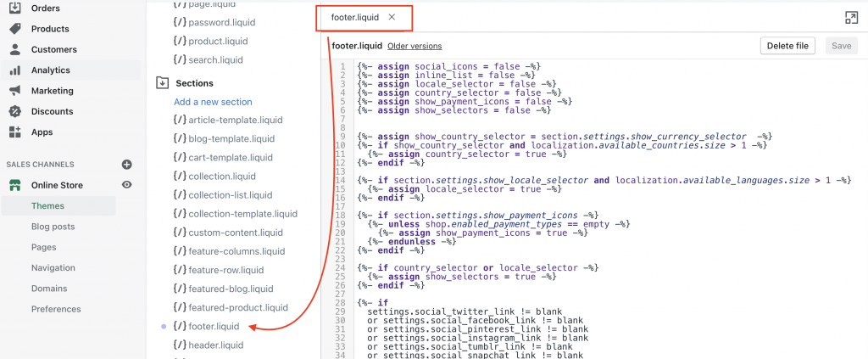The height and width of the screenshot is (359, 868).
Task: Click the Marketing megaphone icon
Action: coord(15,91)
